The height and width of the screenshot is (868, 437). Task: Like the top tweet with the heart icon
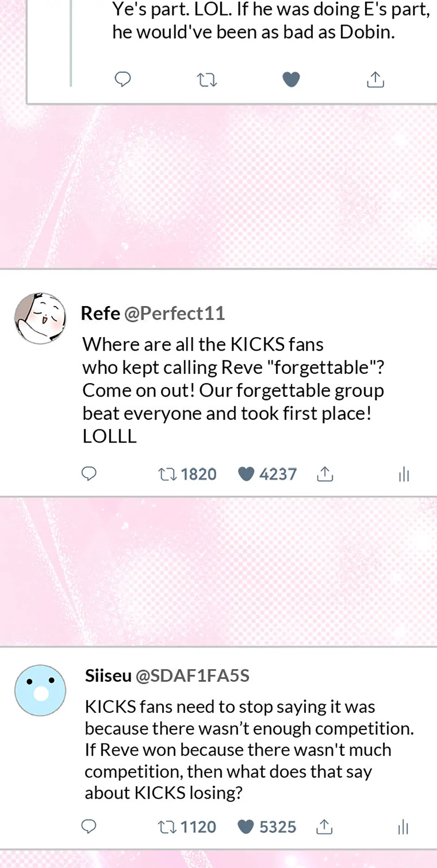[291, 79]
